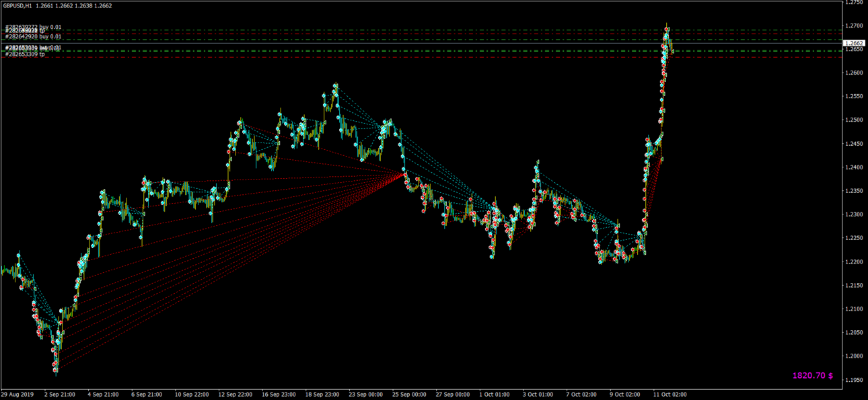Click the 1.2100 price axis label
The image size is (868, 400).
tap(855, 309)
